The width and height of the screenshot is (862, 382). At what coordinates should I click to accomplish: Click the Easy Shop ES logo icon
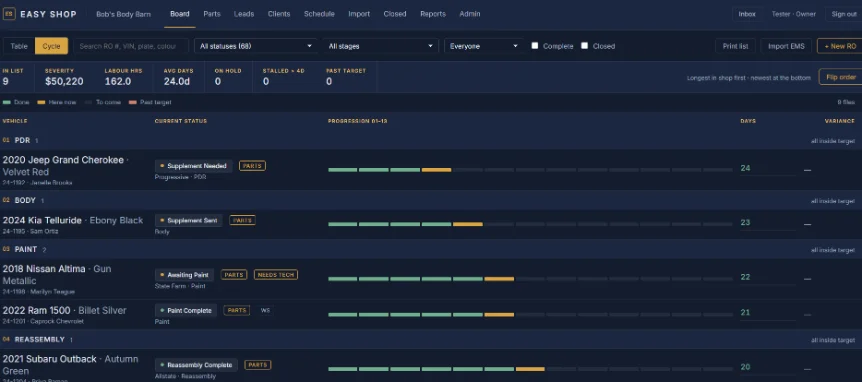tap(9, 14)
